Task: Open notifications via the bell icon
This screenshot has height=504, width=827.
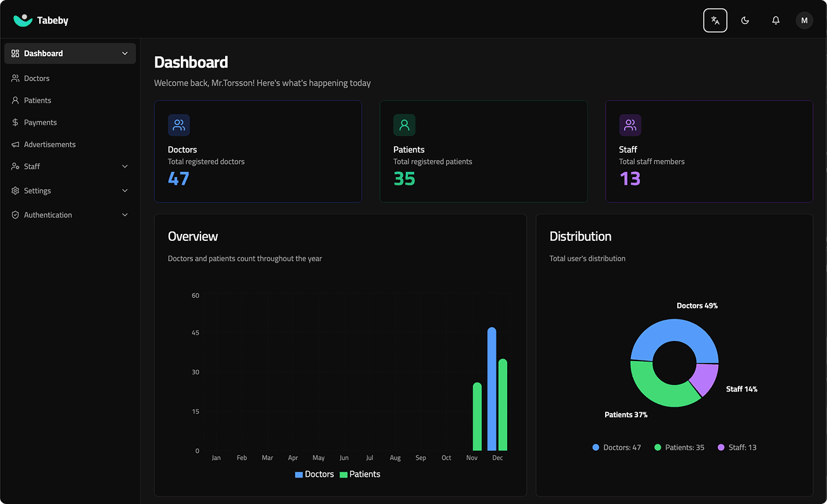Action: point(775,20)
